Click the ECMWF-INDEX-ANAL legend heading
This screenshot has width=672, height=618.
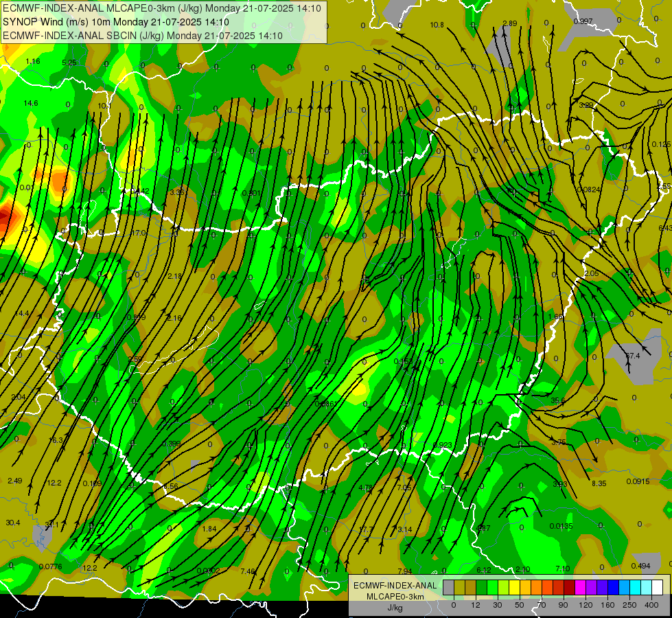(395, 586)
